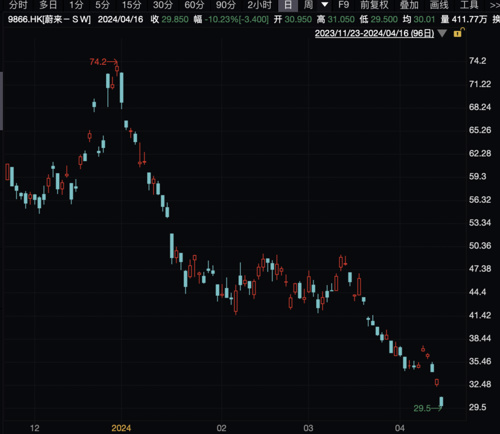Image resolution: width=500 pixels, height=434 pixels.
Task: Open the F9 company info
Action: pos(343,5)
